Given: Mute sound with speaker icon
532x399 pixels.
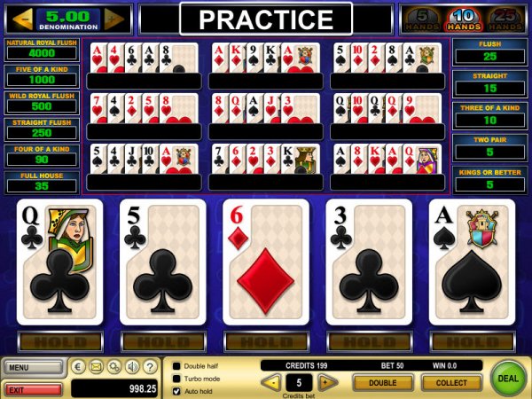Looking at the screenshot, I should [132, 367].
